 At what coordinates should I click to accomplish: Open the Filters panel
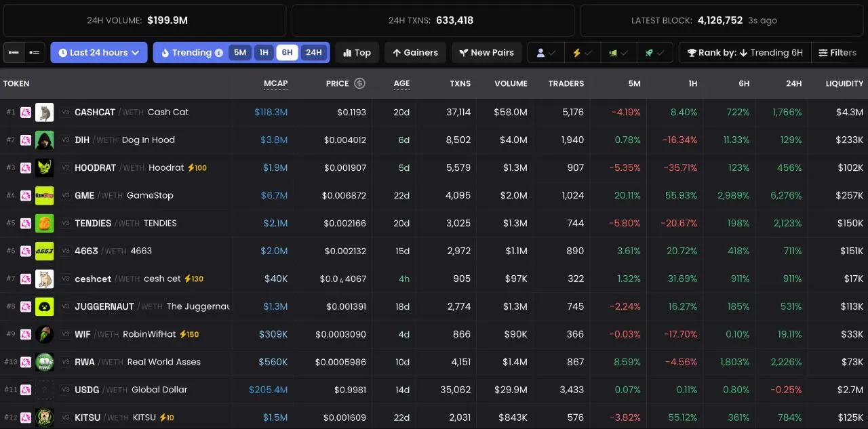[x=837, y=52]
